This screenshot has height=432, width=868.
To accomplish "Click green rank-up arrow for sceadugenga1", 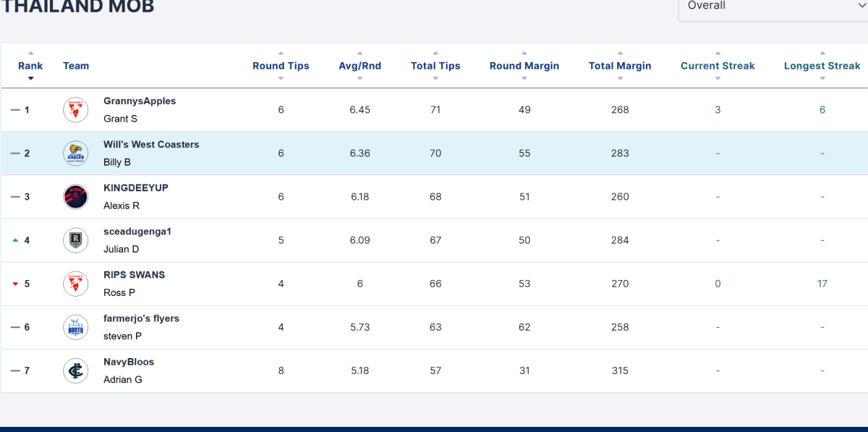I will coord(15,240).
